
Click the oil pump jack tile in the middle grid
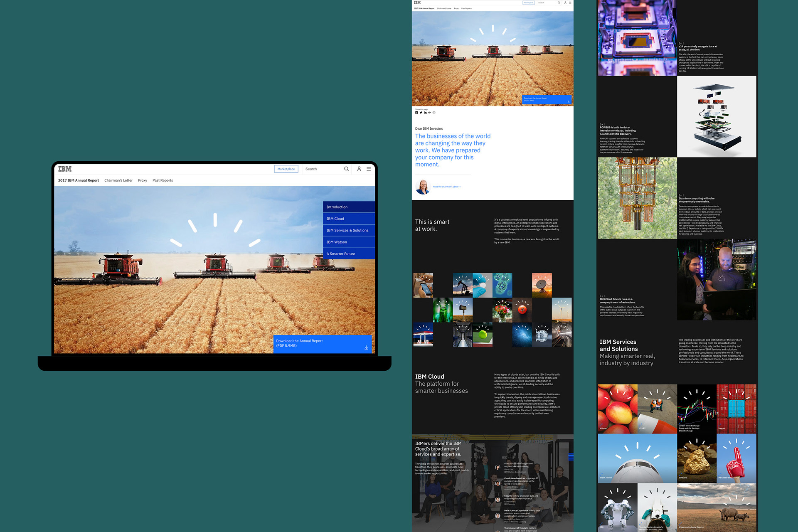[x=463, y=285]
